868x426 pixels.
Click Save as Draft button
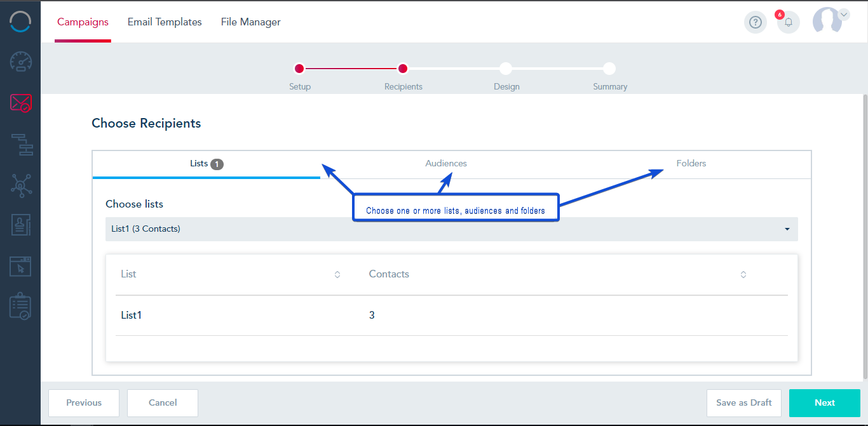click(744, 403)
